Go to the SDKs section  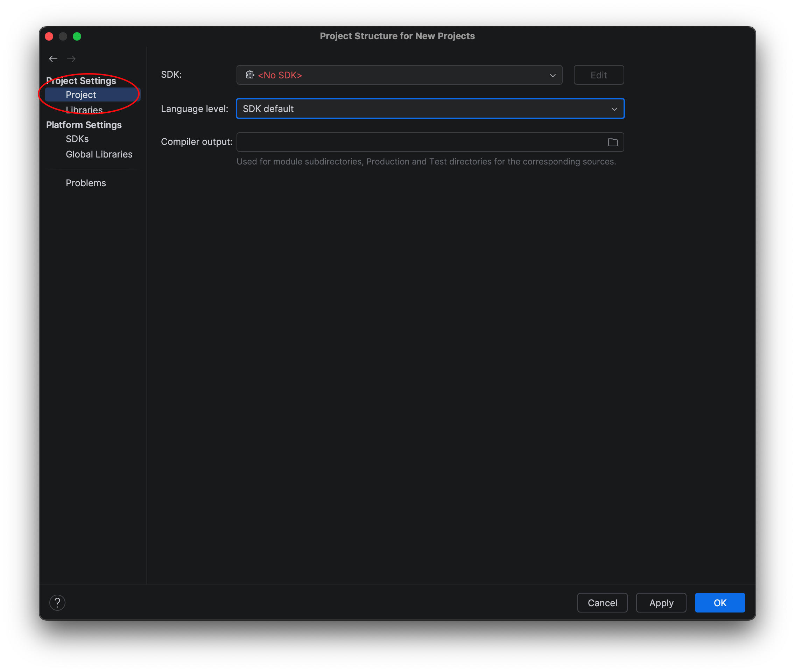tap(77, 139)
